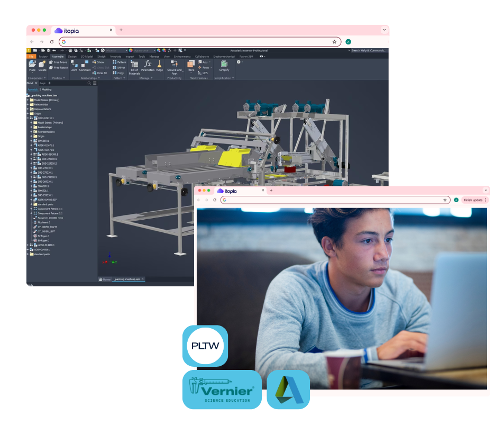Switch to the Inspect ribbon tab
504x425 pixels.
(x=130, y=56)
